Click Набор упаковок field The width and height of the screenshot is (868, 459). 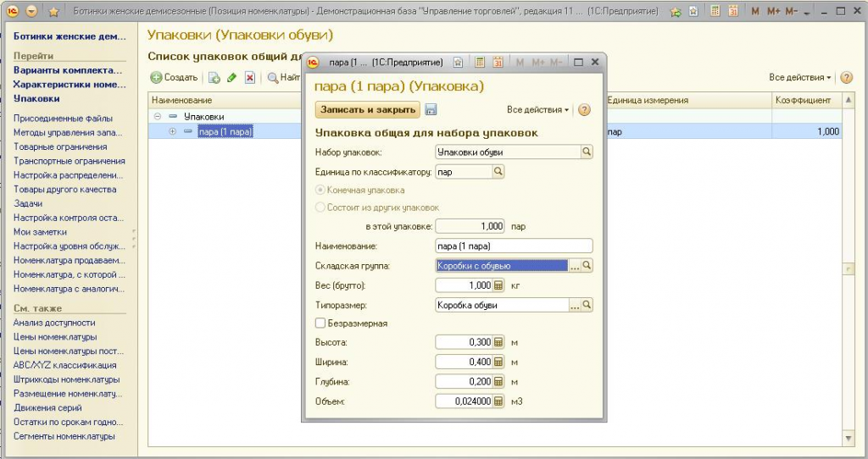[x=508, y=152]
